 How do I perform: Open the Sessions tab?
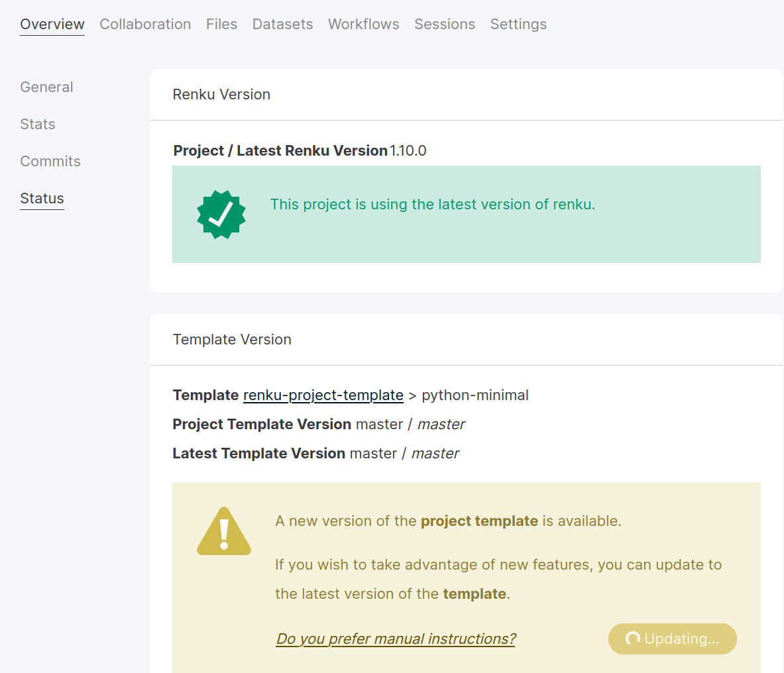pos(445,24)
